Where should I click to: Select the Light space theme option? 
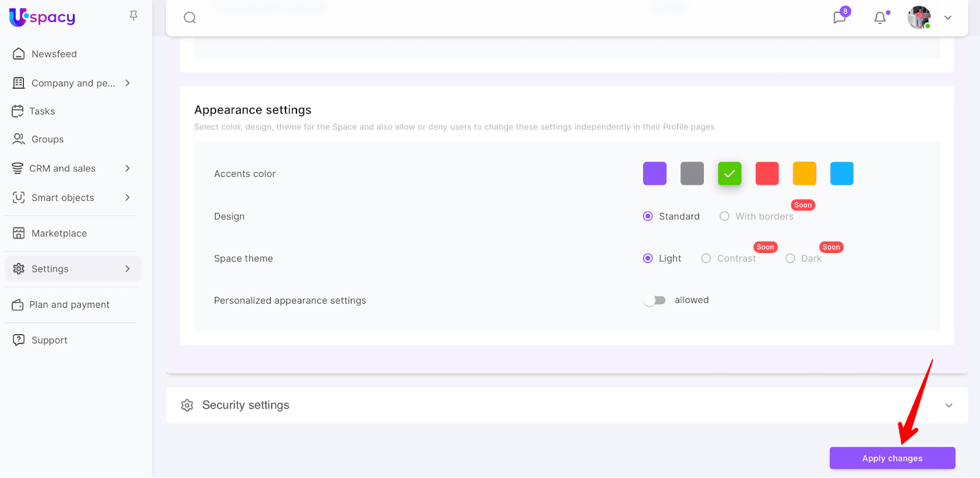pyautogui.click(x=648, y=258)
